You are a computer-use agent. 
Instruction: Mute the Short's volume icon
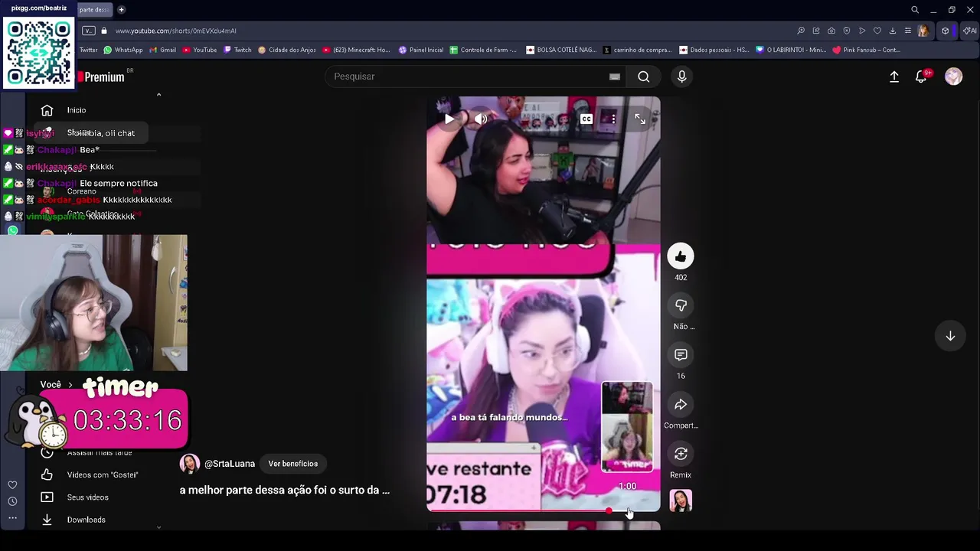[481, 119]
